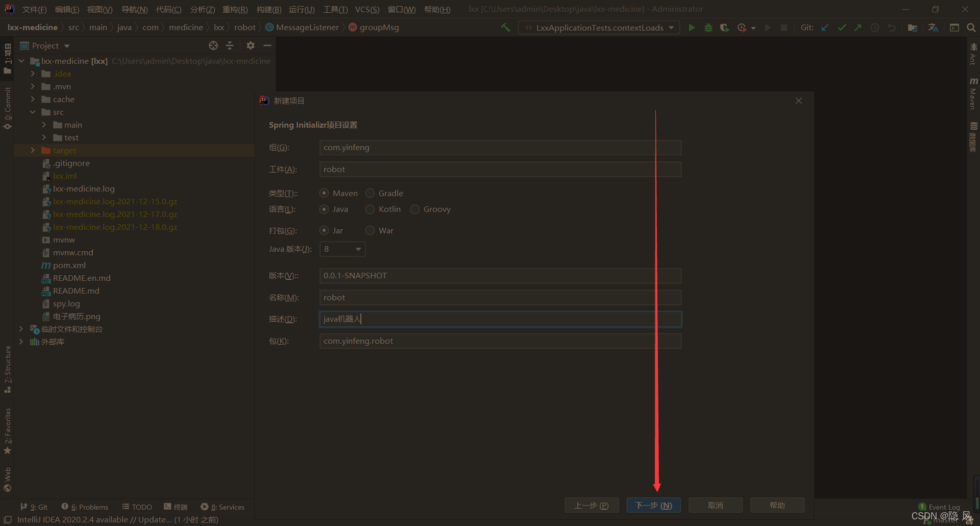
Task: Click the Locate file crosshair icon
Action: click(x=213, y=45)
